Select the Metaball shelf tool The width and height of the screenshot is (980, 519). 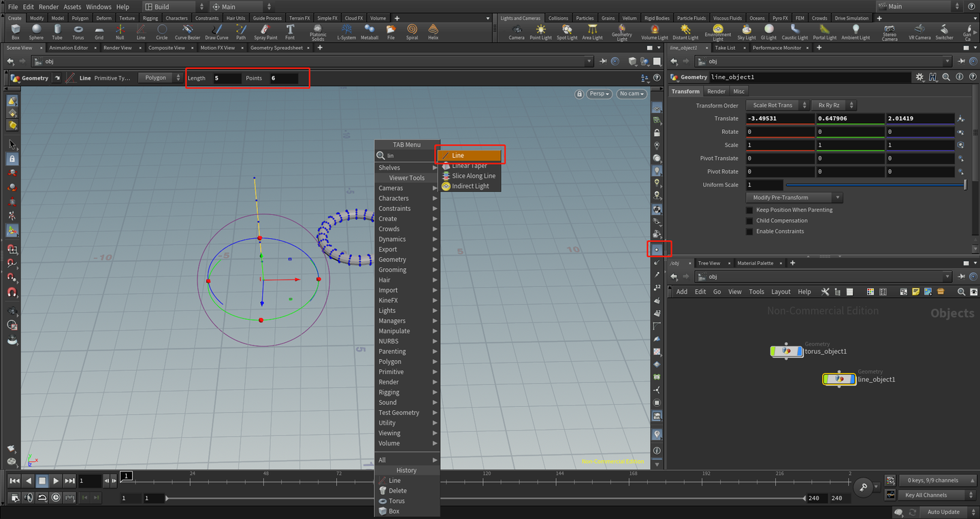click(x=370, y=31)
